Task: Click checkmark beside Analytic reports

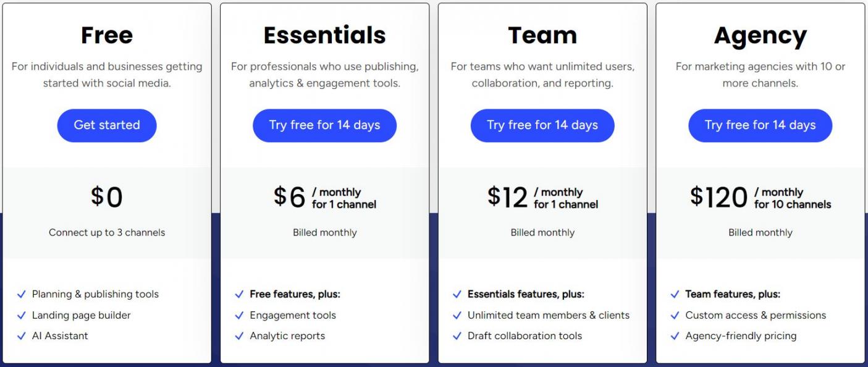Action: (x=240, y=336)
